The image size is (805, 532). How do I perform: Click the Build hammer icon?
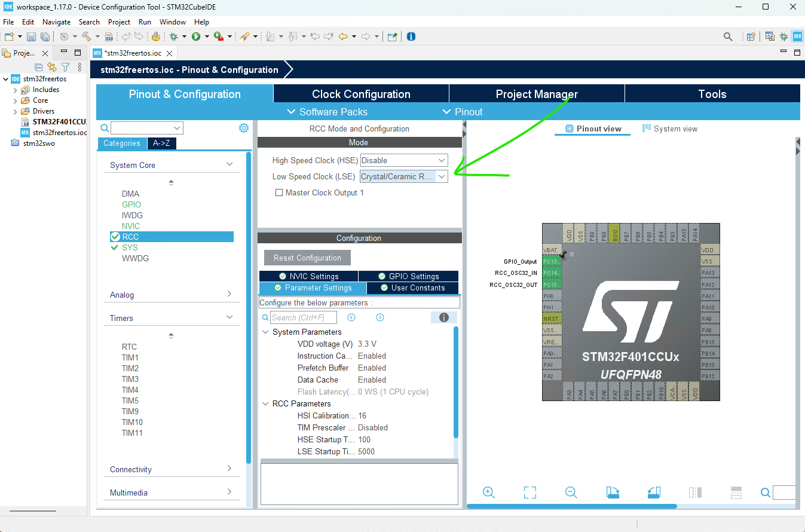pyautogui.click(x=86, y=36)
